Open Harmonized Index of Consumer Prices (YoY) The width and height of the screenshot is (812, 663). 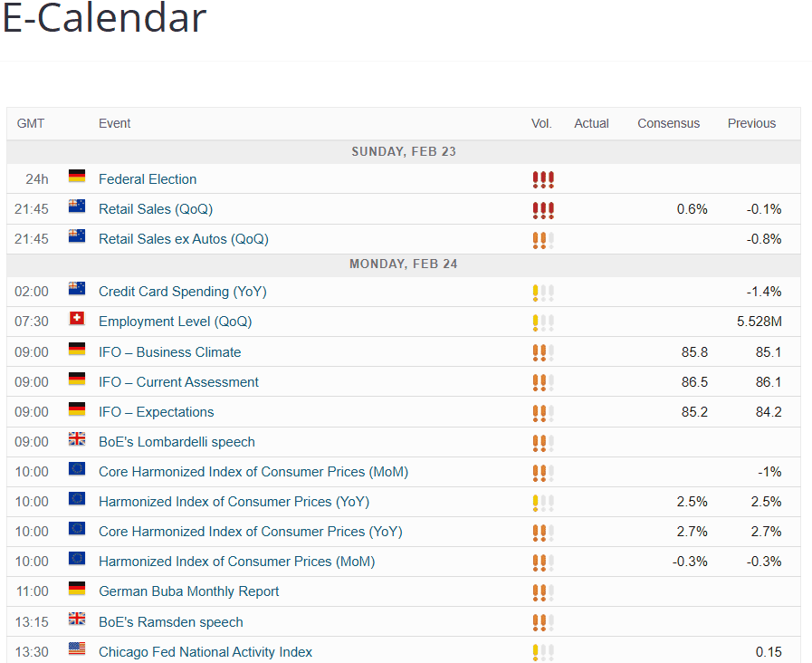coord(234,502)
